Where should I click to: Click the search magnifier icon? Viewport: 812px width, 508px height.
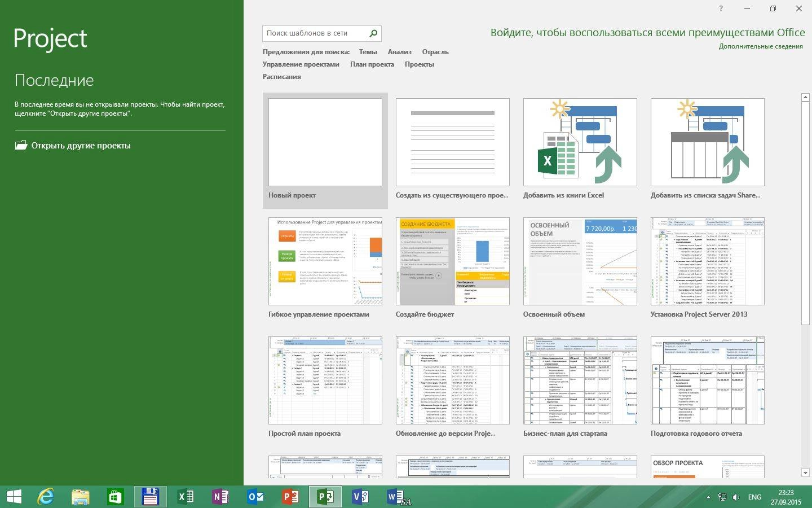click(x=373, y=33)
